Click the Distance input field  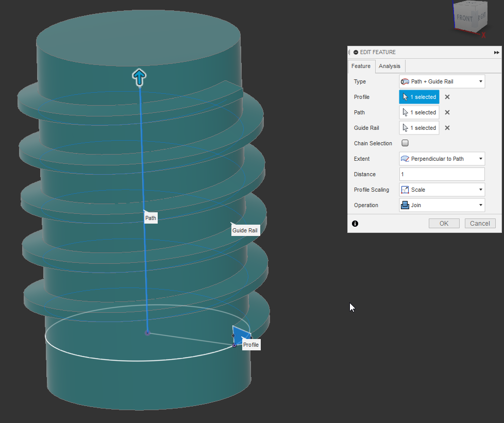click(442, 174)
